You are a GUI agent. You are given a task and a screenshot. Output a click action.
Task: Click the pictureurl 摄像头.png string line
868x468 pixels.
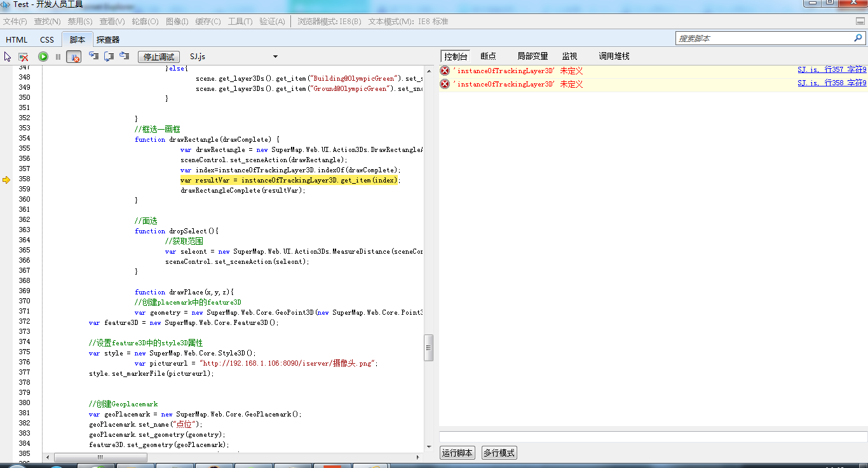[257, 363]
